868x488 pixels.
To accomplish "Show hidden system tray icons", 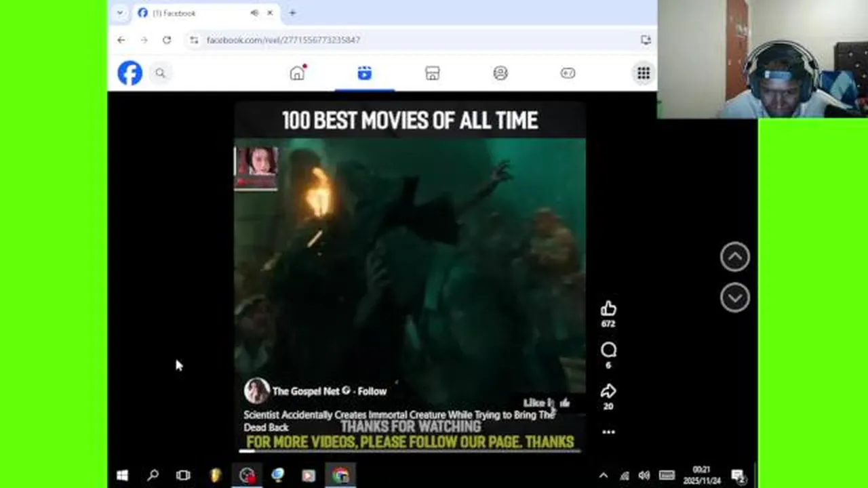I will coord(604,476).
